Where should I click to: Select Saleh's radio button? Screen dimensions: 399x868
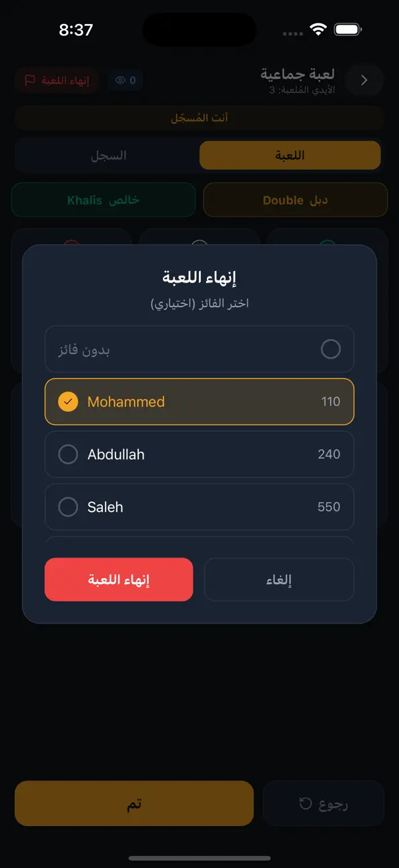click(68, 507)
